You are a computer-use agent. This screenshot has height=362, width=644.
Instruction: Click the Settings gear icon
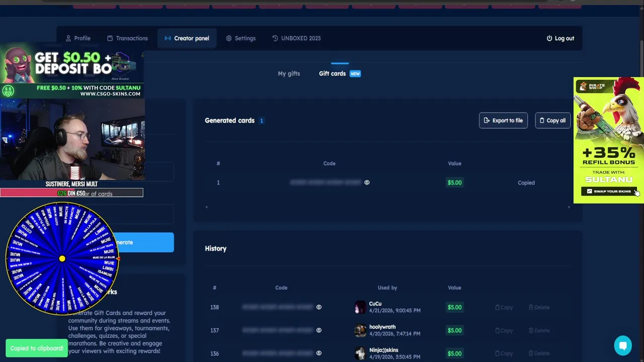point(228,38)
